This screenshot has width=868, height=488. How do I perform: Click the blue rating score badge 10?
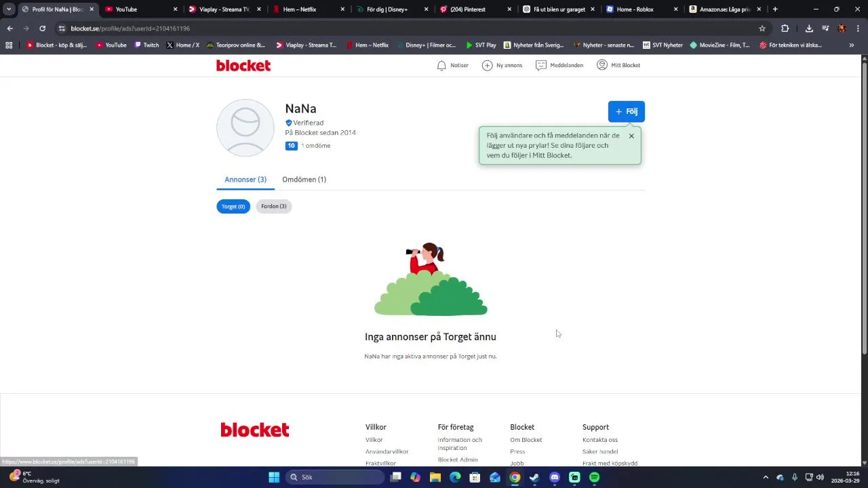[x=292, y=146]
